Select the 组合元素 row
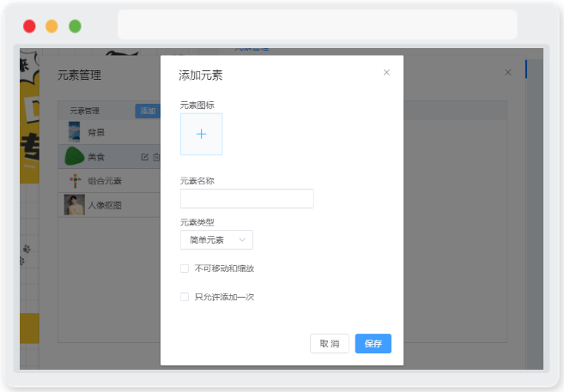Viewport: 564px width, 392px height. [109, 181]
